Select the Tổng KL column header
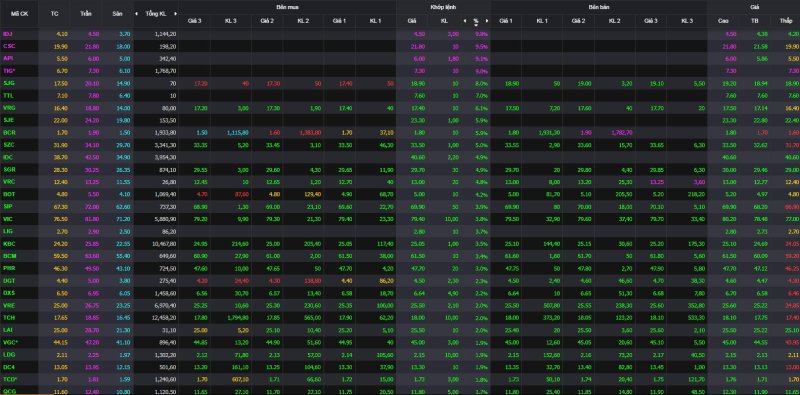800x395 pixels. (156, 14)
